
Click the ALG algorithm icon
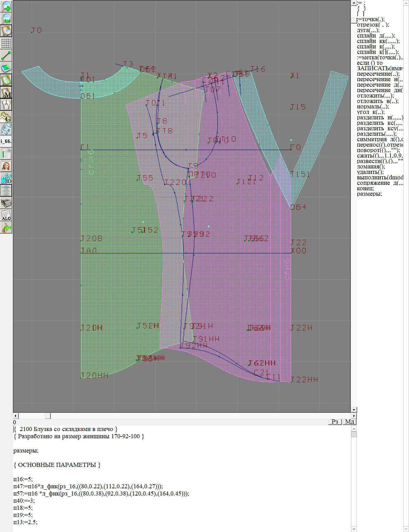coord(6,215)
